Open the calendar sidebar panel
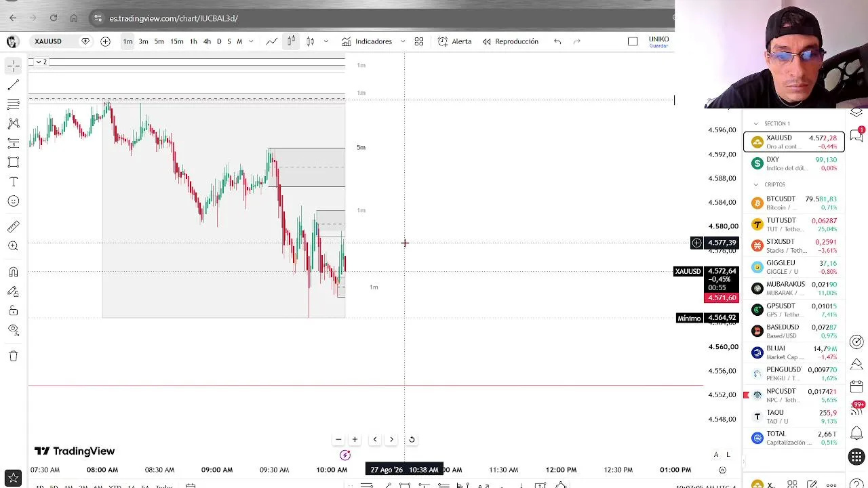Image resolution: width=868 pixels, height=488 pixels. (x=856, y=387)
